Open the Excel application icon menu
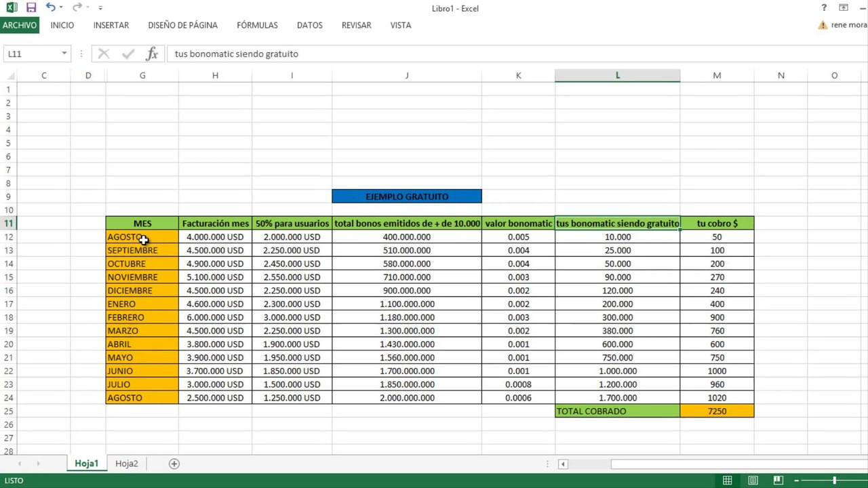Viewport: 868px width, 488px height. pos(12,8)
